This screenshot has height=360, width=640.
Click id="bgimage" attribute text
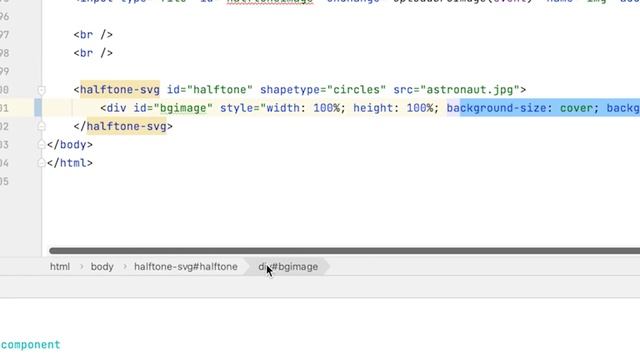click(x=173, y=108)
